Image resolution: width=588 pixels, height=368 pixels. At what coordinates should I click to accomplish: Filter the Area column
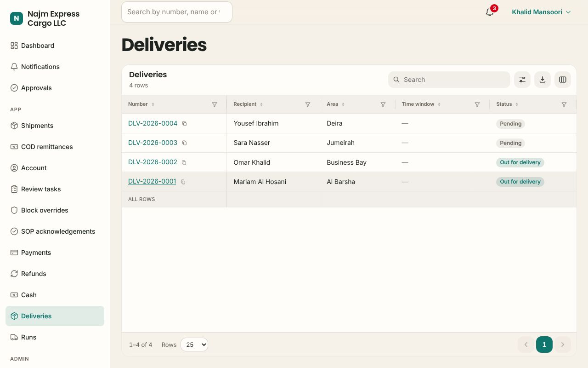pos(383,104)
